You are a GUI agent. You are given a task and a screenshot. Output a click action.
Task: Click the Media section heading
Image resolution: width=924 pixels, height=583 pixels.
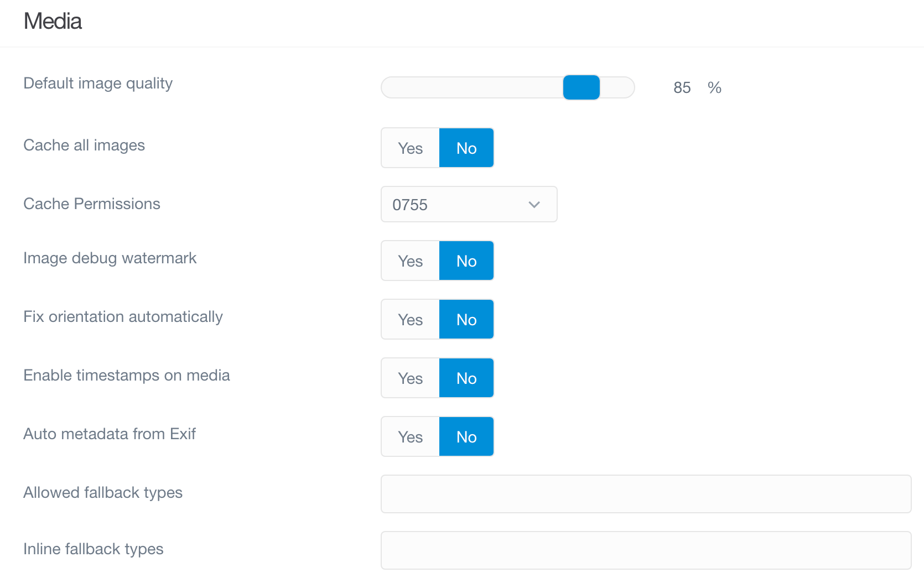tap(52, 22)
